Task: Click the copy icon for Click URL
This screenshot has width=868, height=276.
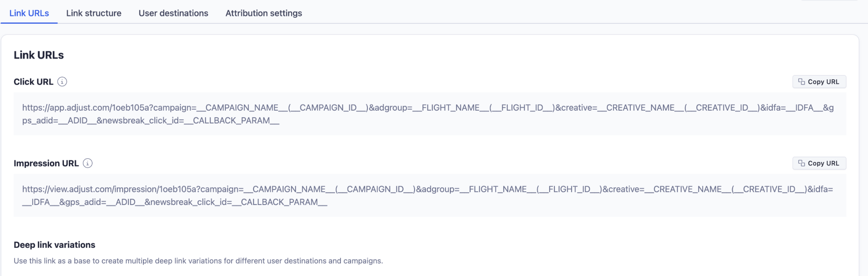Action: tap(801, 82)
